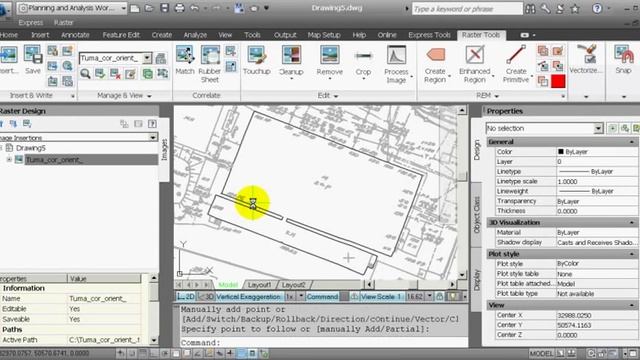The width and height of the screenshot is (640, 360).
Task: Toggle 3D view mode in status bar
Action: [x=206, y=297]
